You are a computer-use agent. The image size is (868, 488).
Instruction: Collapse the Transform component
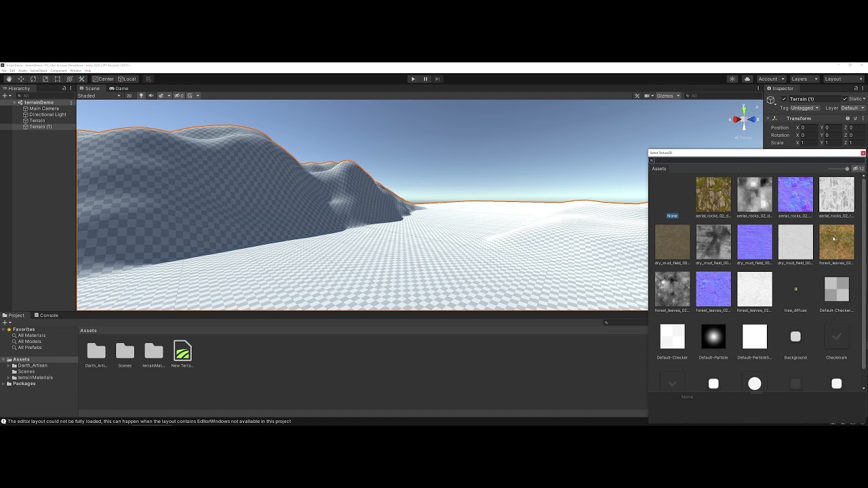pos(768,118)
